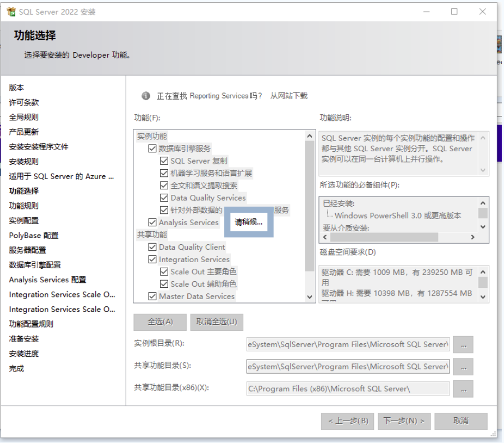
Task: Select 版本 step in sidebar
Action: coord(16,87)
